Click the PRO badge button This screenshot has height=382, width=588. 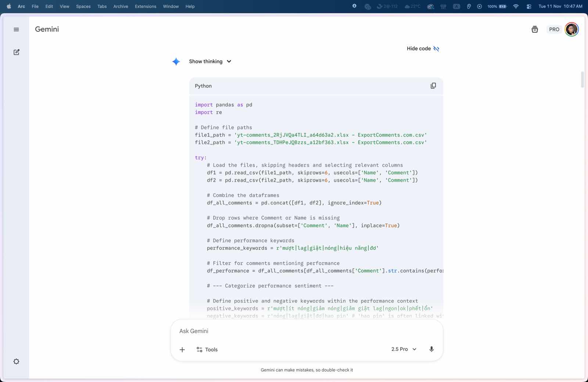pyautogui.click(x=554, y=29)
